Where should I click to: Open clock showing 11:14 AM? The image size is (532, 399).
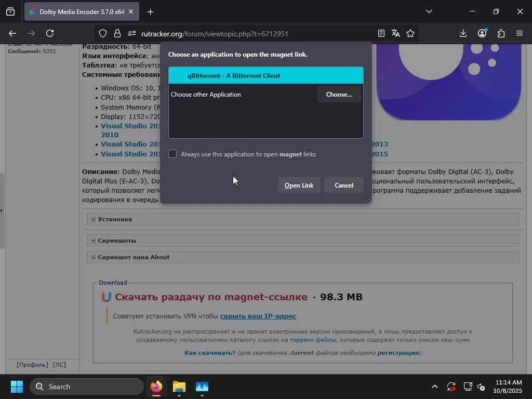[508, 387]
